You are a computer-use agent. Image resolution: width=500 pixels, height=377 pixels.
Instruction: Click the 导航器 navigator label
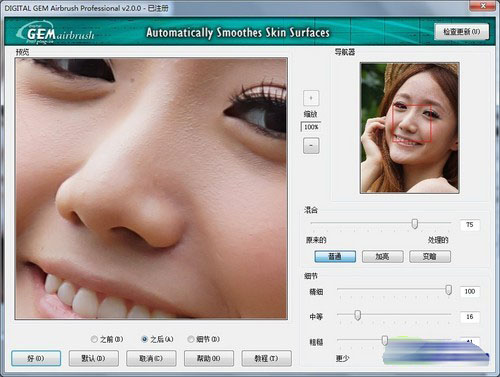pyautogui.click(x=345, y=52)
